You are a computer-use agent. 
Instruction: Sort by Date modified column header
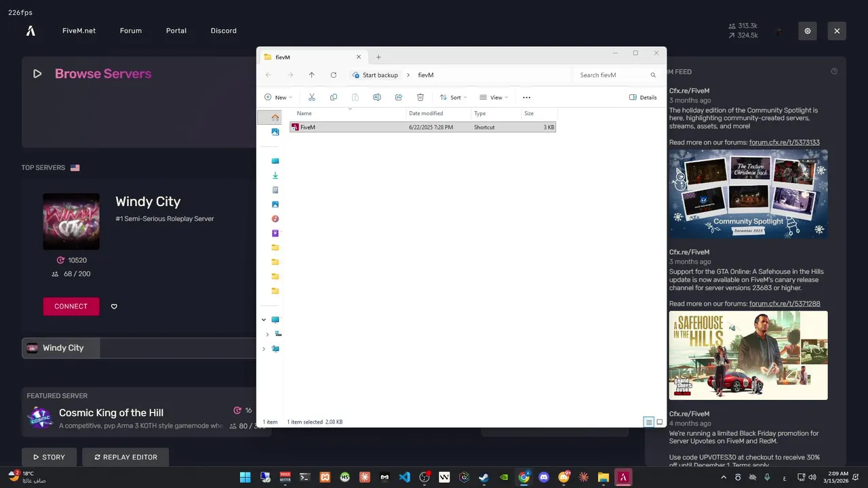pyautogui.click(x=439, y=113)
